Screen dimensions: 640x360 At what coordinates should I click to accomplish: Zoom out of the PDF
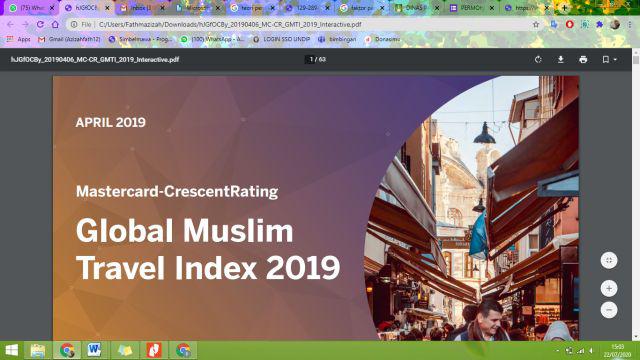tap(609, 310)
